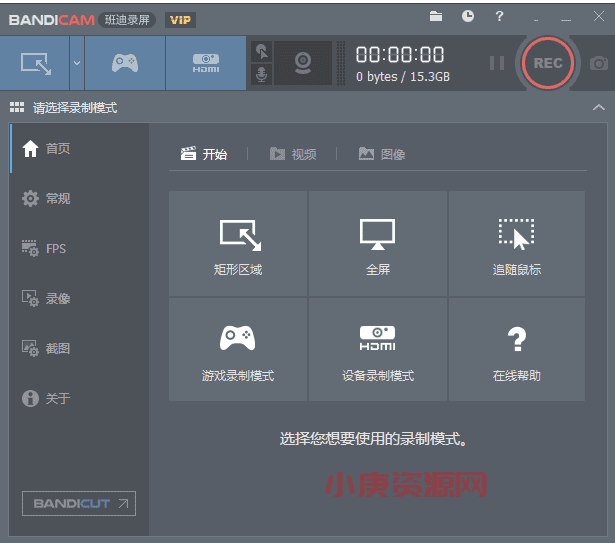Screen dimensions: 615x543
Task: Open help via question mark in title bar
Action: (500, 16)
